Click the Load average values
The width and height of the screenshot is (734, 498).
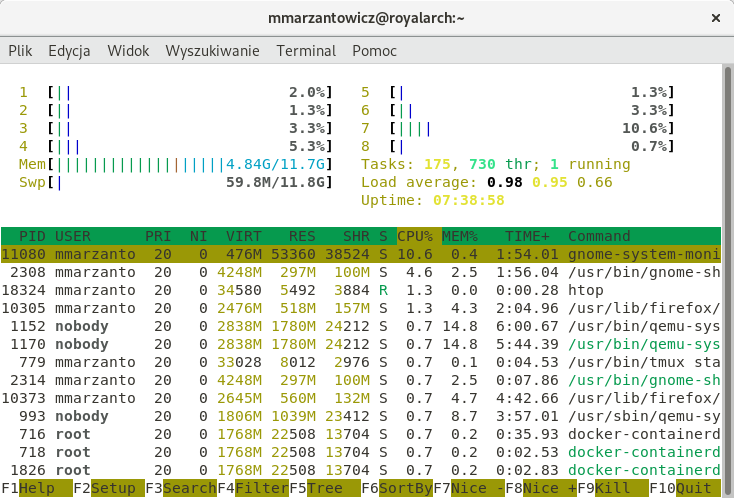(x=550, y=182)
